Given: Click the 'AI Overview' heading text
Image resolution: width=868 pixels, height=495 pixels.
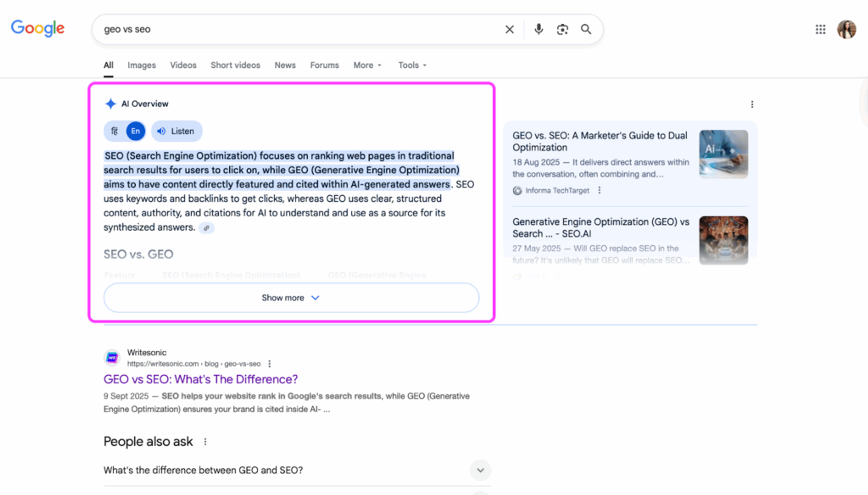Looking at the screenshot, I should (x=145, y=104).
